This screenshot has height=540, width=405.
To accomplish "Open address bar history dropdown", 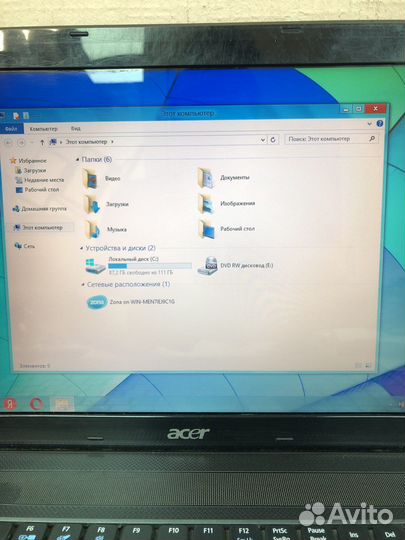I will (263, 140).
